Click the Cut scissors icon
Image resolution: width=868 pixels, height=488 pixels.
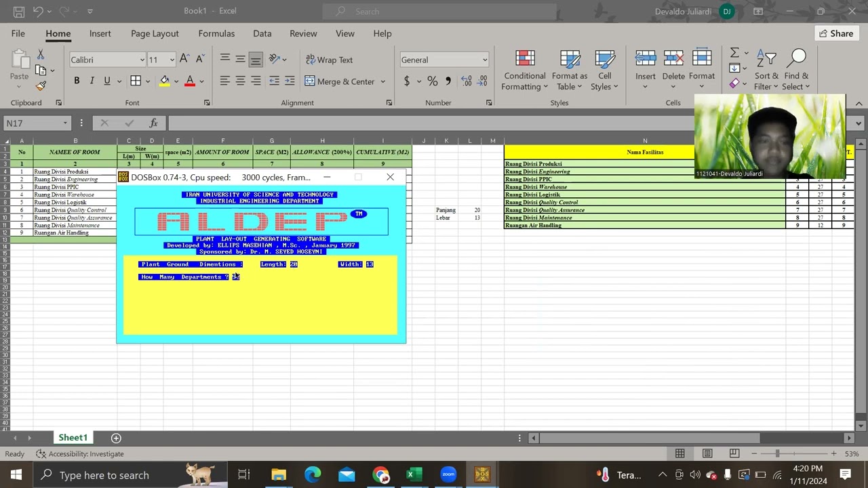[41, 54]
